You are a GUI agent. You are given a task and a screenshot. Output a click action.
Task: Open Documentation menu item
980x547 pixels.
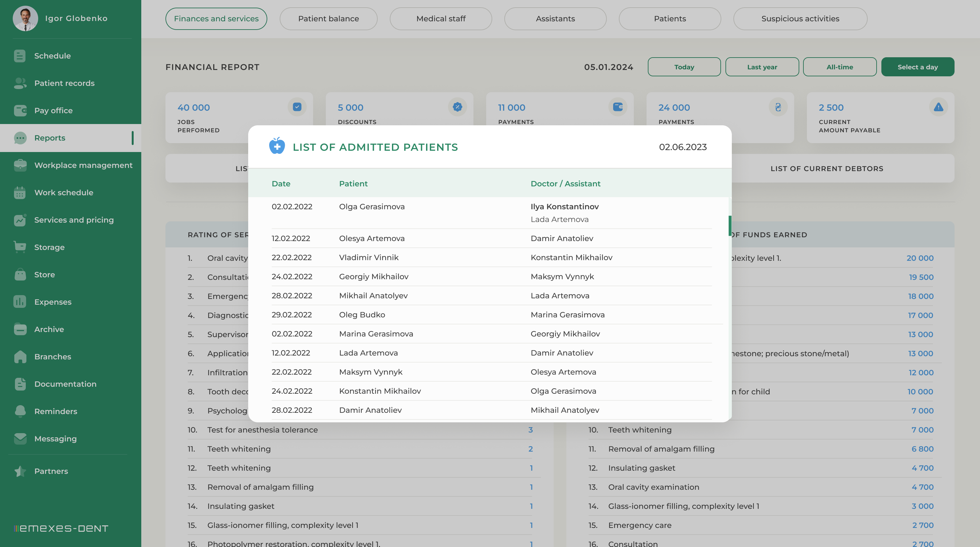65,384
